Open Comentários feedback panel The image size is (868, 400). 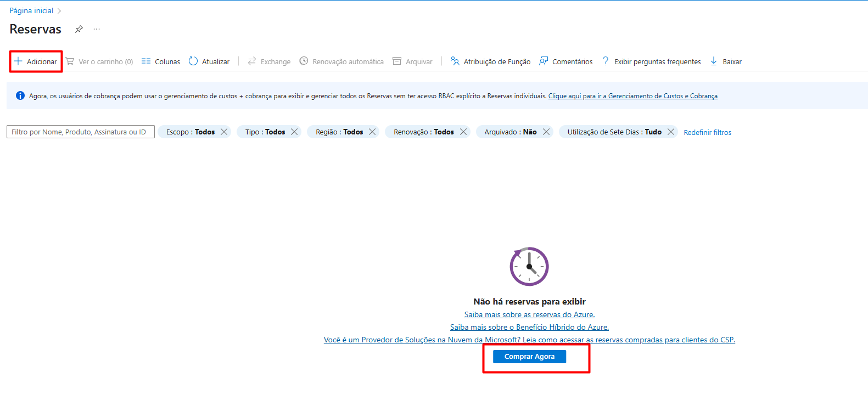point(566,61)
